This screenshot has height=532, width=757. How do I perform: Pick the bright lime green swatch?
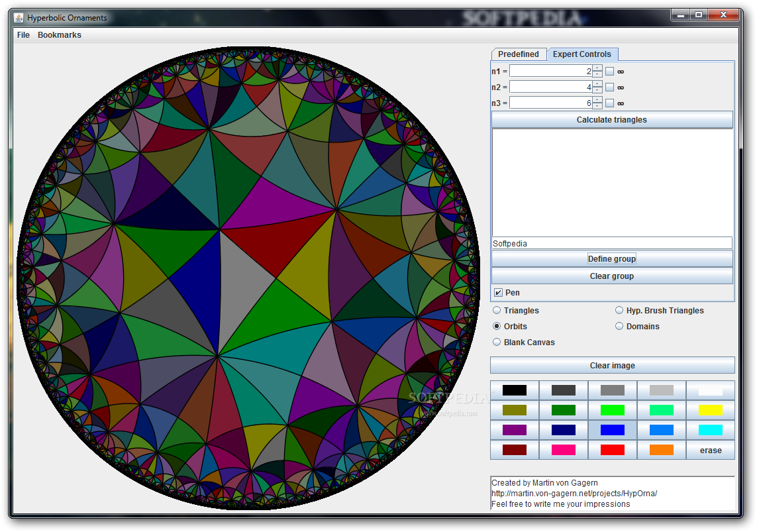tap(613, 410)
